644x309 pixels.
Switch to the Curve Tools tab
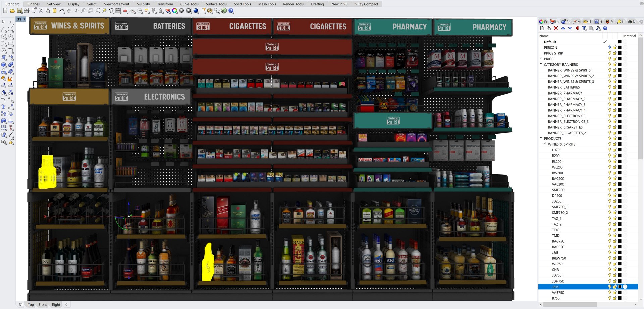coord(189,4)
